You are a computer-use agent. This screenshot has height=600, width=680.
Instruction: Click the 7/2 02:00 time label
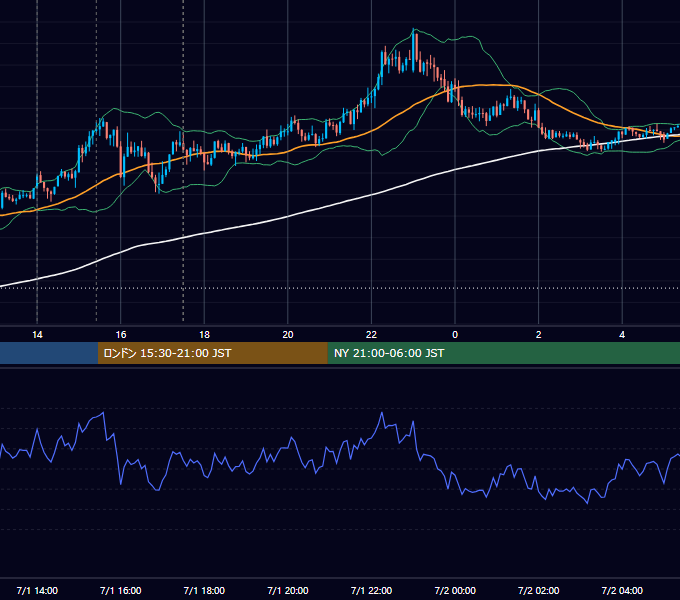539,590
